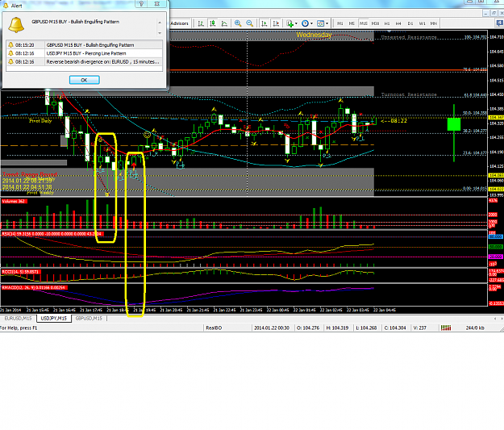Click the L: 104.268 low price value

366,328
